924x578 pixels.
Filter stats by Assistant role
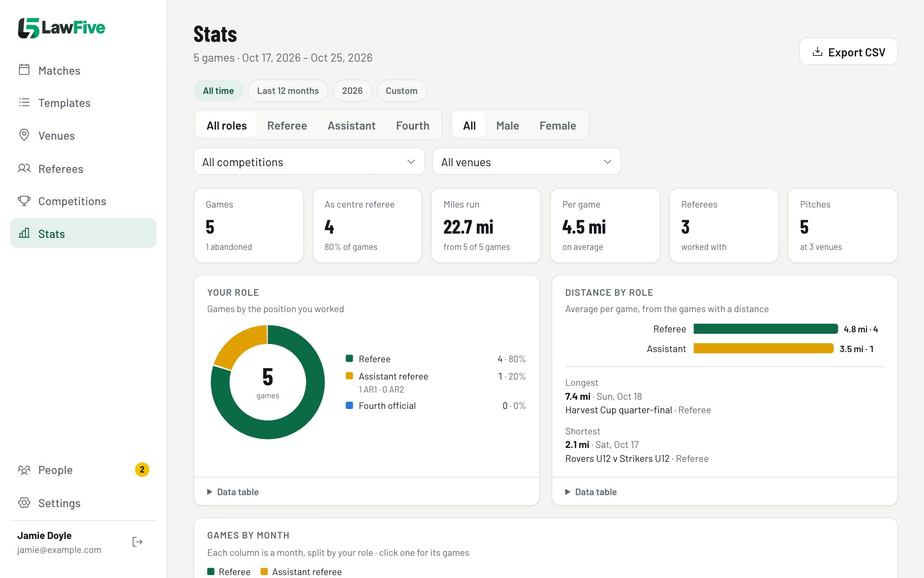point(351,125)
